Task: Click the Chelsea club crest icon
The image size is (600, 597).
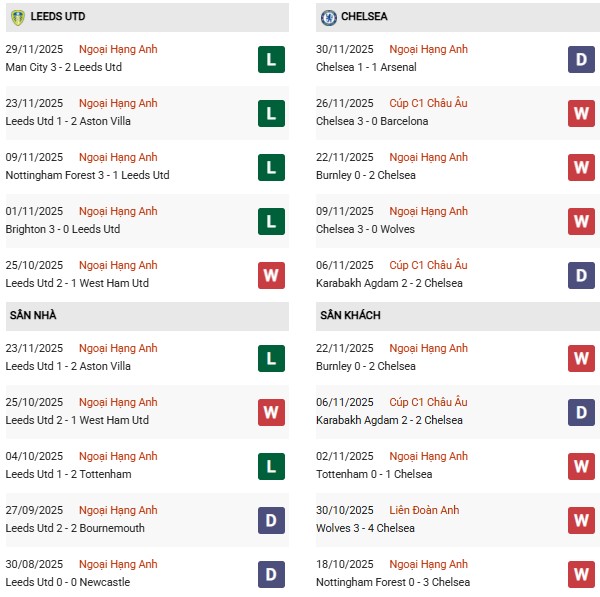Action: pyautogui.click(x=329, y=17)
